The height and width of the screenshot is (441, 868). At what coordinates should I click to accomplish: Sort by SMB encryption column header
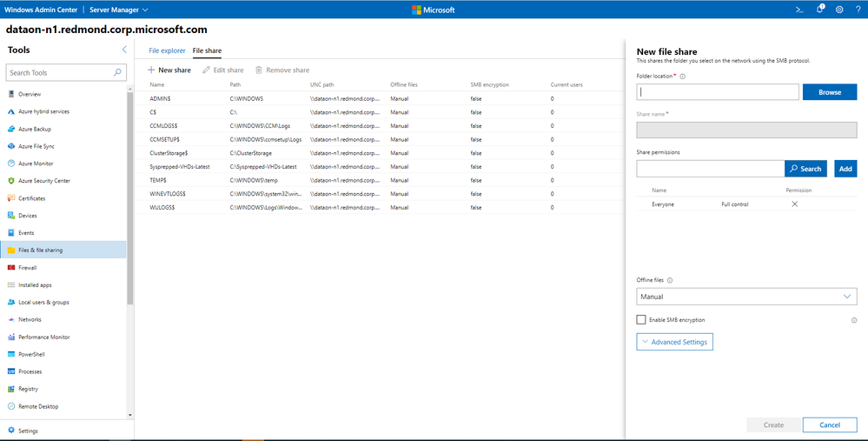click(x=489, y=84)
